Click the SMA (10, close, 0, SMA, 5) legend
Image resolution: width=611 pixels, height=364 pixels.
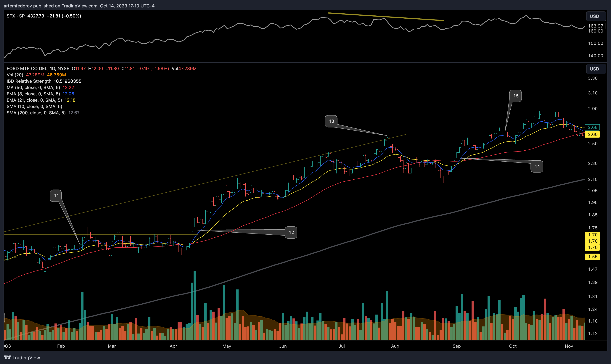coord(35,107)
